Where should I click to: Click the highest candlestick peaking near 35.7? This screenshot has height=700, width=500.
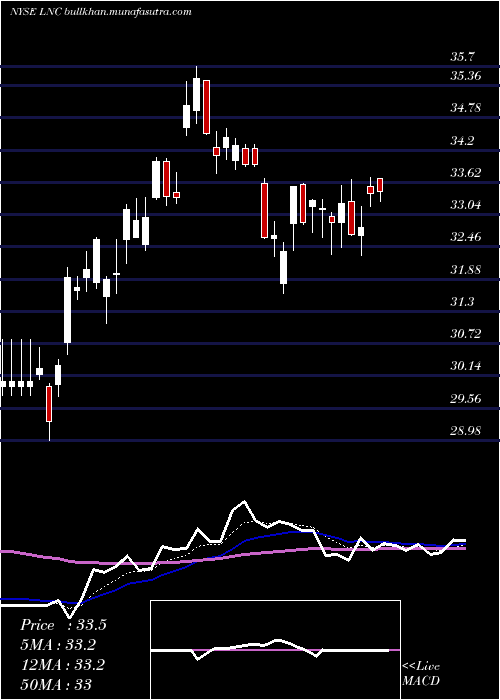(196, 94)
